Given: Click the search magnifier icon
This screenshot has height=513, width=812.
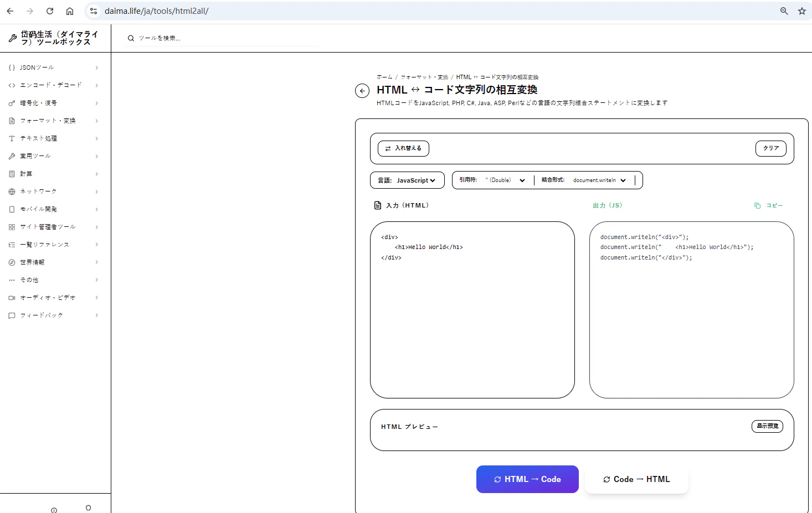Looking at the screenshot, I should [131, 38].
